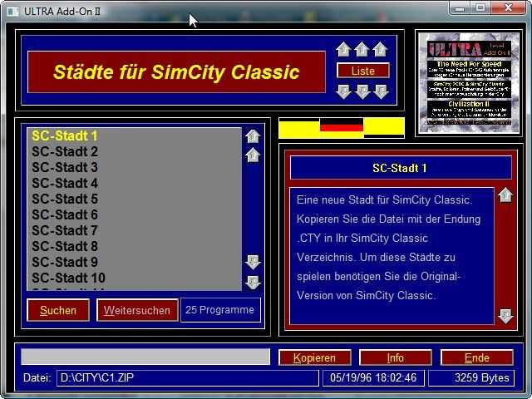
Task: Click the Suchen button
Action: point(58,310)
